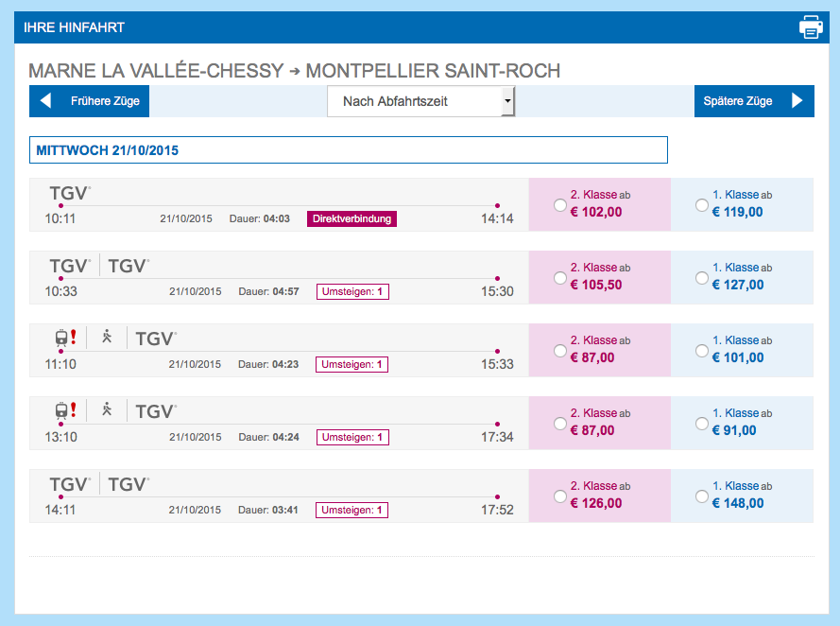
Task: Select 2. Klasse fare € 102,00
Action: pyautogui.click(x=560, y=204)
